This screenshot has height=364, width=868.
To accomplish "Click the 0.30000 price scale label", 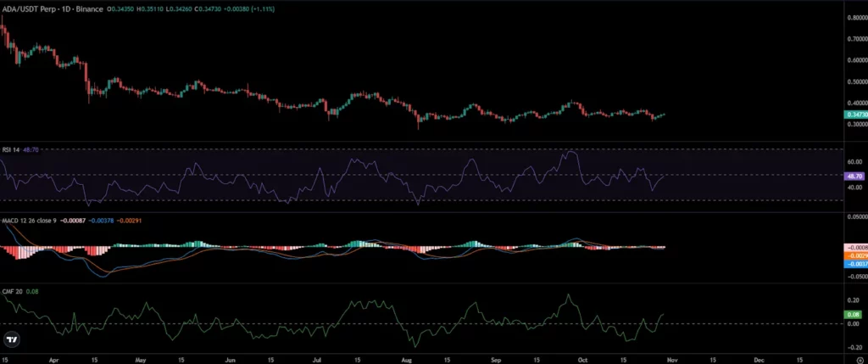I will pyautogui.click(x=857, y=124).
